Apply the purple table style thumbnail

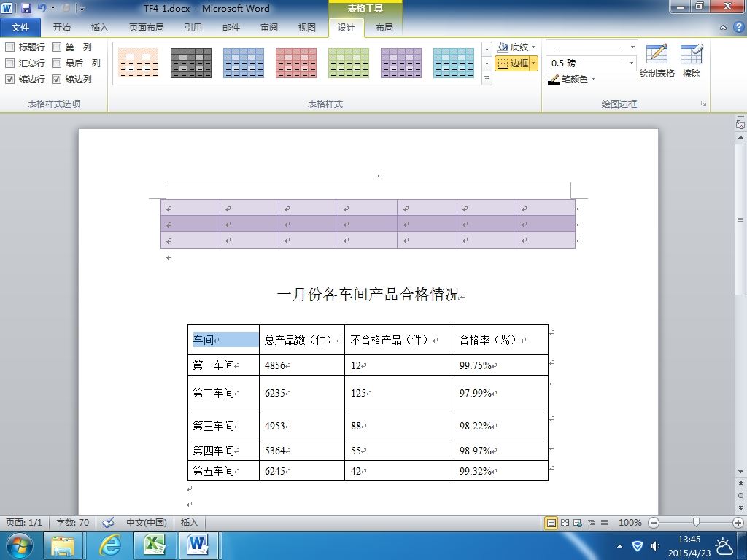click(400, 63)
